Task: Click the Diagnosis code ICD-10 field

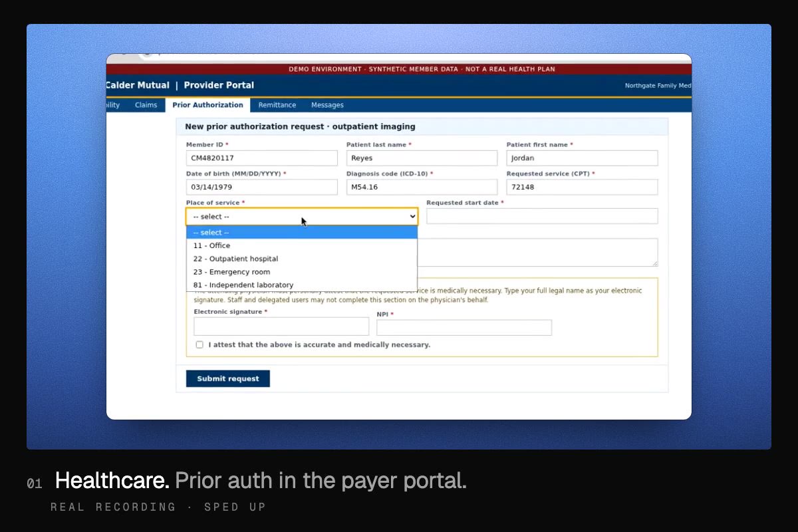Action: (x=422, y=187)
